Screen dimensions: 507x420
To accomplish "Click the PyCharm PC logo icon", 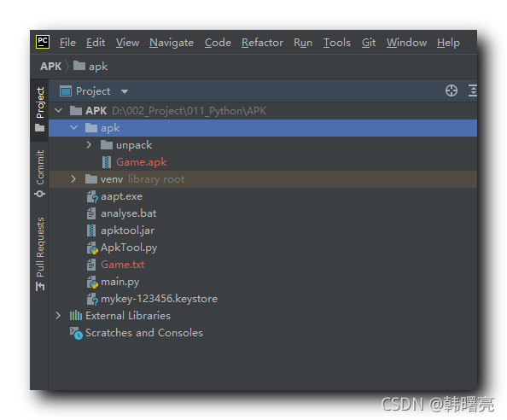I will (x=43, y=42).
